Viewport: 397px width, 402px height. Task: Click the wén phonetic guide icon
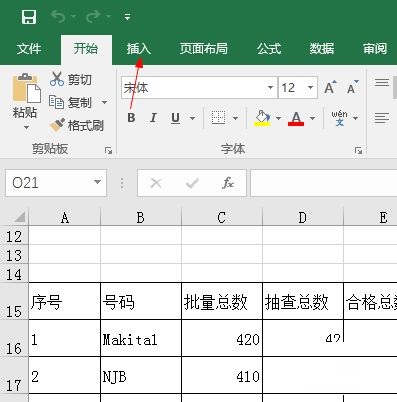click(339, 118)
